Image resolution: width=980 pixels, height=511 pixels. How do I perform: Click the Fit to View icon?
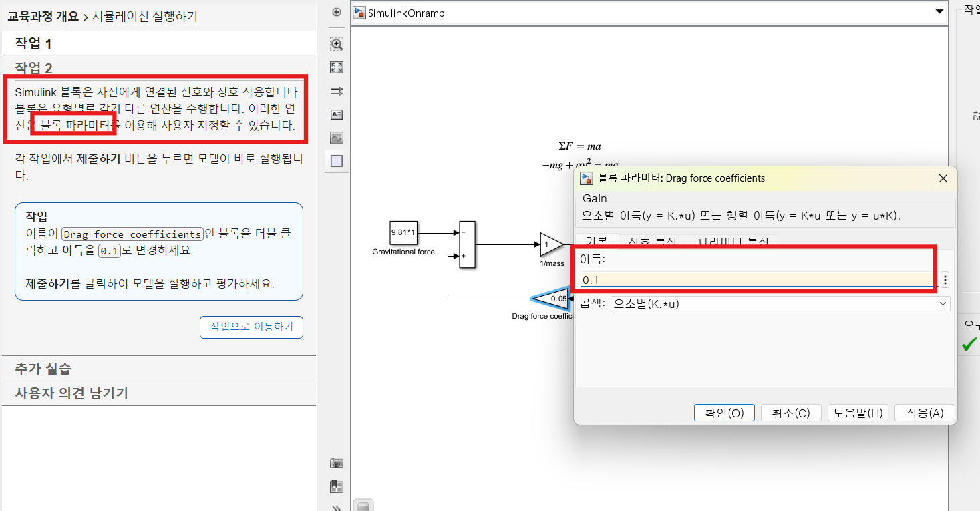pyautogui.click(x=337, y=67)
